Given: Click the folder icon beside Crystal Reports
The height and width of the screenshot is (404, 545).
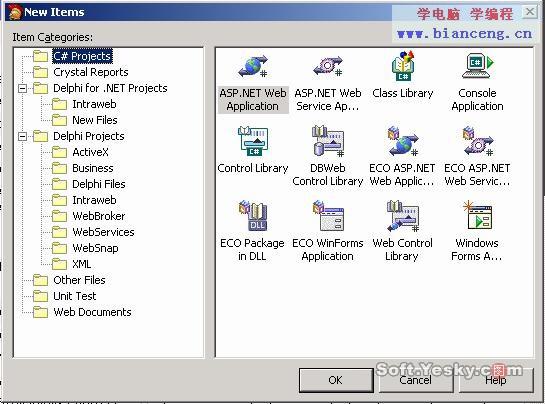Looking at the screenshot, I should tap(41, 72).
